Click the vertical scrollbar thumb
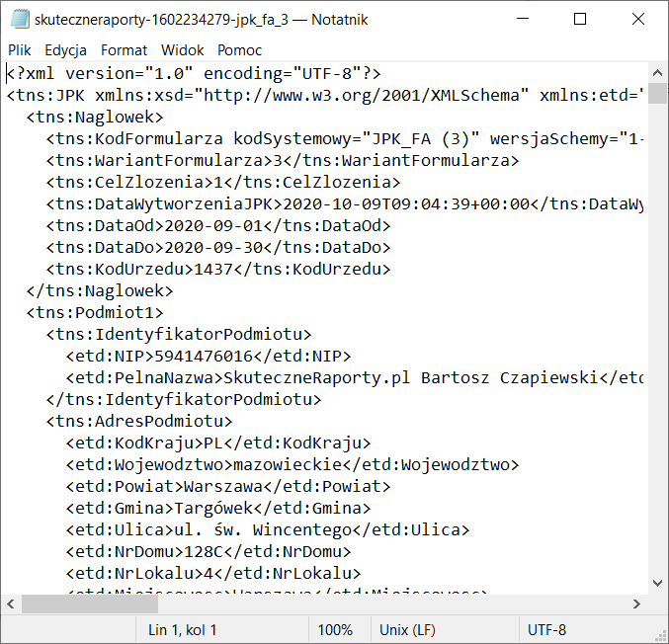The image size is (669, 644). [x=657, y=94]
